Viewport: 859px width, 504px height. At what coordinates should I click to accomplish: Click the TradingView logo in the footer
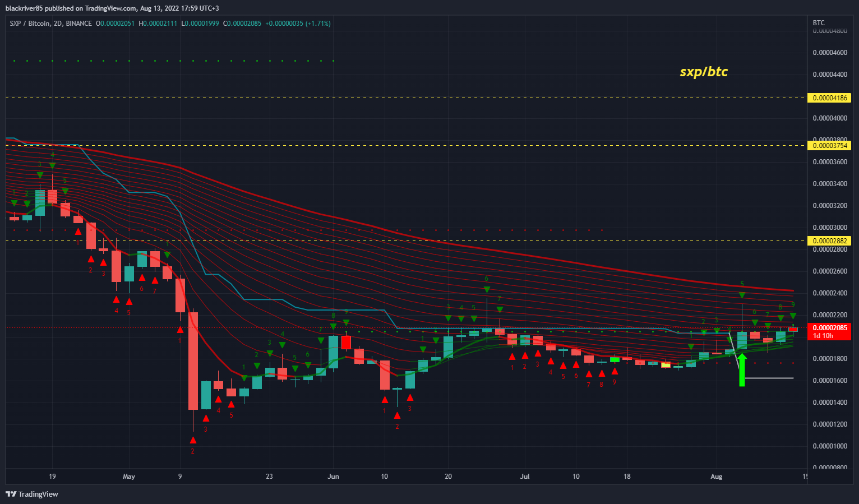pos(32,494)
